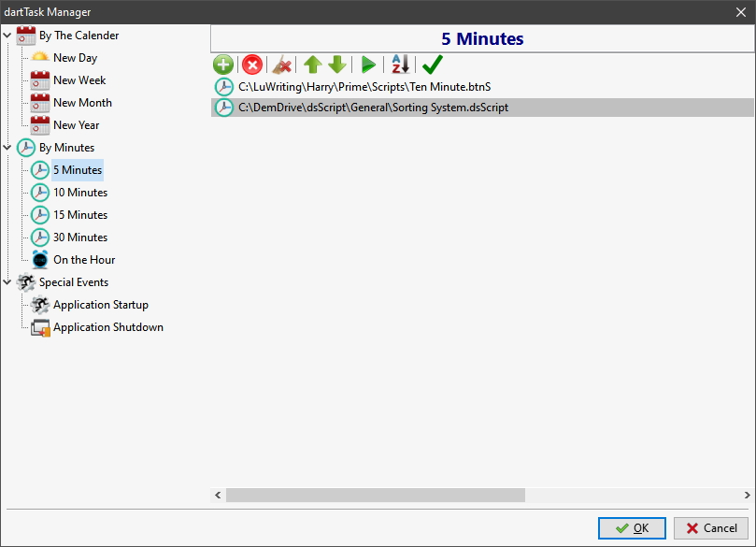The height and width of the screenshot is (547, 756).
Task: Click the broom Clear all icon
Action: coord(281,65)
